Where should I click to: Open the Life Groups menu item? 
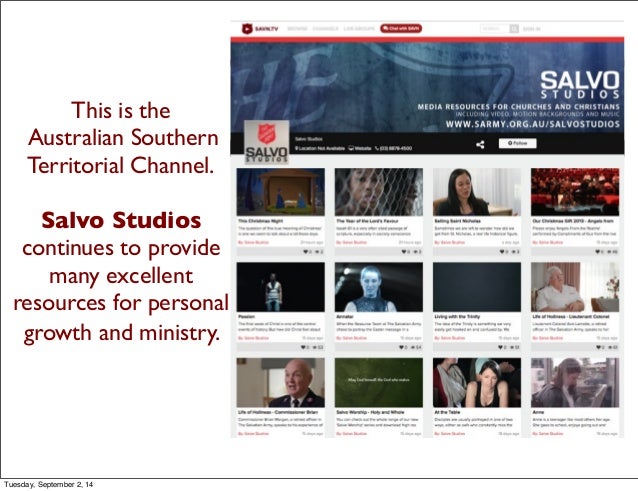click(x=359, y=29)
